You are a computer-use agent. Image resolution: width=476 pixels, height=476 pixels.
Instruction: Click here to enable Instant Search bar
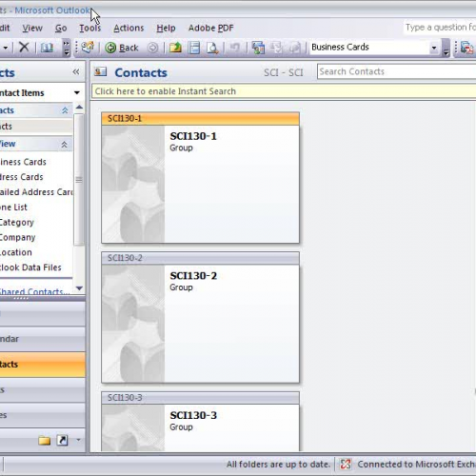(284, 91)
